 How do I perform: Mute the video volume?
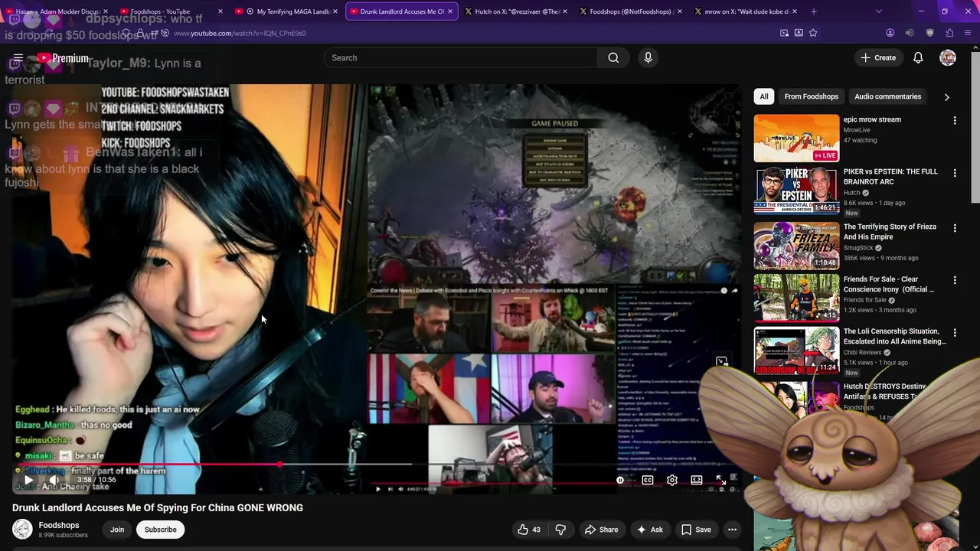[x=54, y=480]
